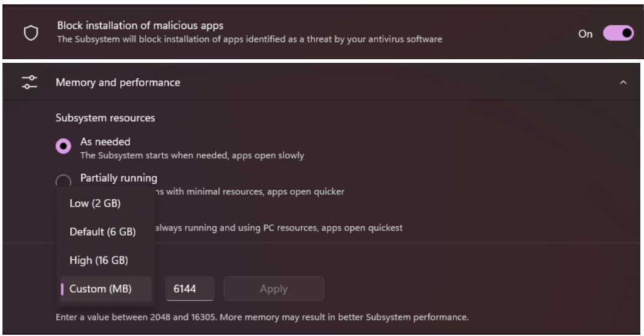Select the Partially running radio button
This screenshot has height=336, width=644.
64,181
